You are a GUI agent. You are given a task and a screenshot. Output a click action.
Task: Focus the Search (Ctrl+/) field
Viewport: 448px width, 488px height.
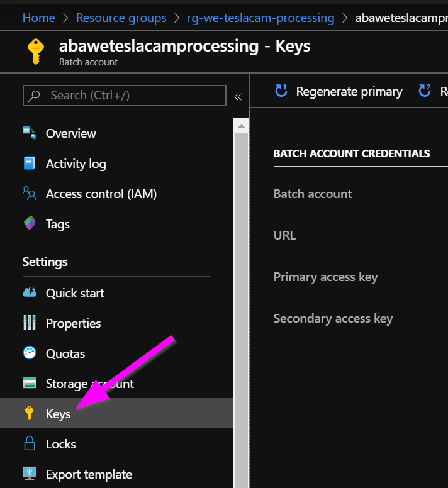click(x=125, y=96)
